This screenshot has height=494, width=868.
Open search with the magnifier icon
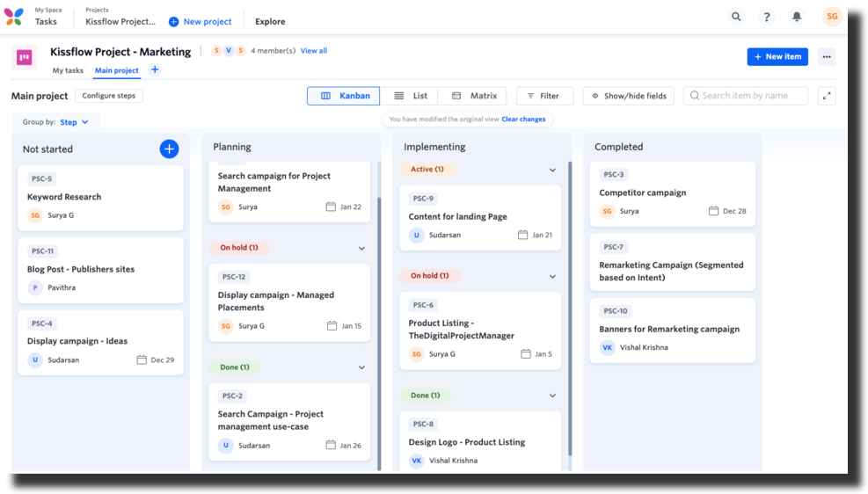tap(736, 17)
